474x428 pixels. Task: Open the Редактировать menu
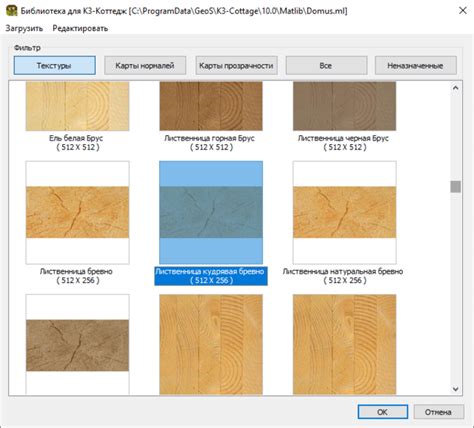(80, 28)
